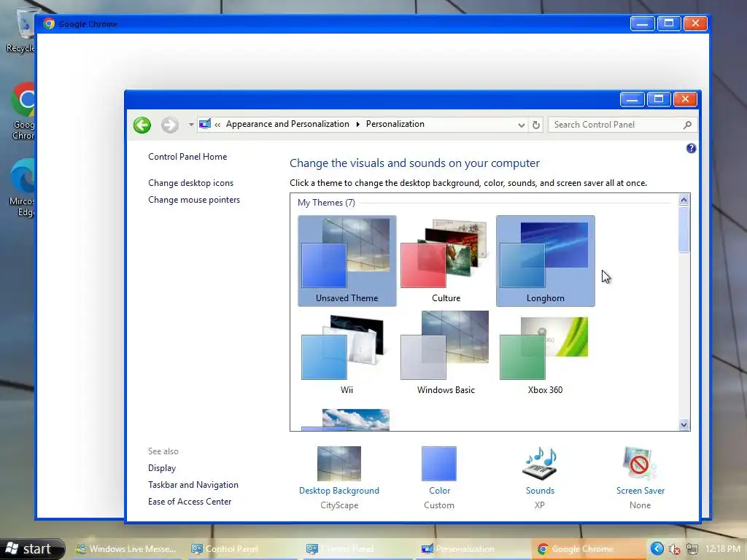This screenshot has width=747, height=560.
Task: Click the network tray icon
Action: [x=692, y=550]
